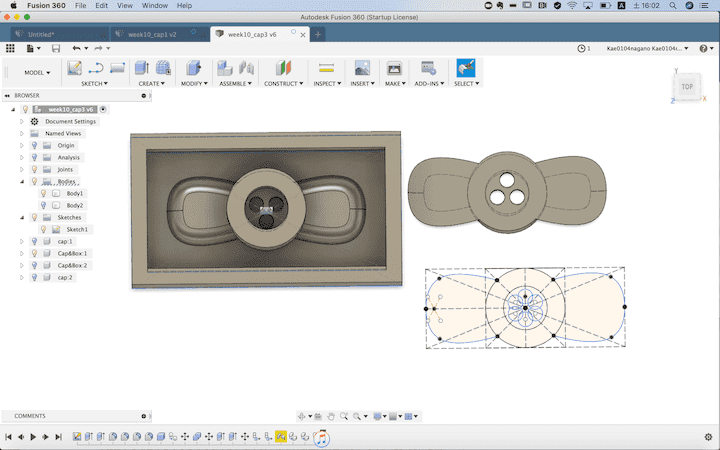This screenshot has height=450, width=720.
Task: Collapse the Bodies folder in the browser
Action: 22,181
